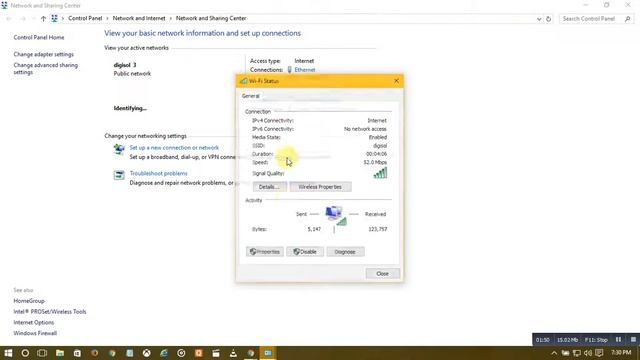Click the search magnifier icon
This screenshot has width=640, height=360.
pos(628,19)
